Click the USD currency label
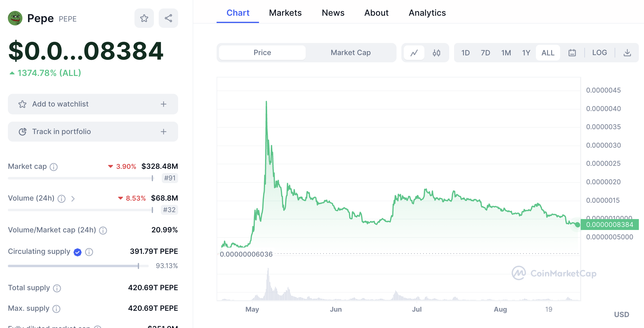This screenshot has height=328, width=644. tap(622, 315)
